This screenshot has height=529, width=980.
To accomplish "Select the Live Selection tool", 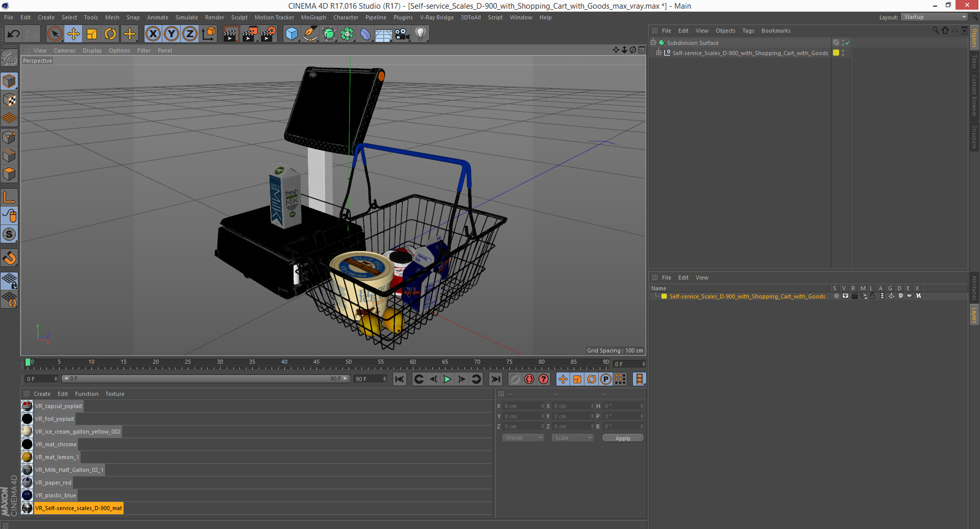I will (55, 34).
